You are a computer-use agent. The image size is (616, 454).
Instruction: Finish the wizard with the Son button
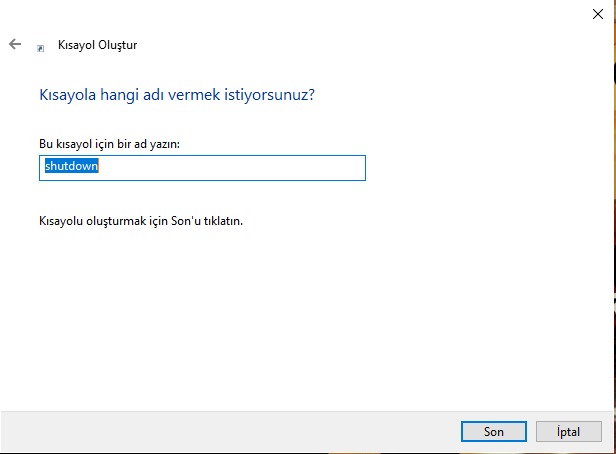point(494,432)
